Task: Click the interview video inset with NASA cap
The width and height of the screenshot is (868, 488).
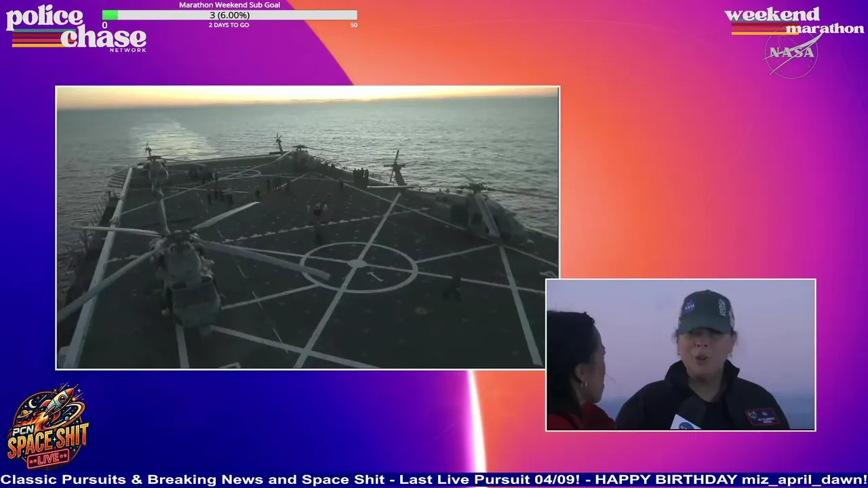Action: click(x=681, y=354)
